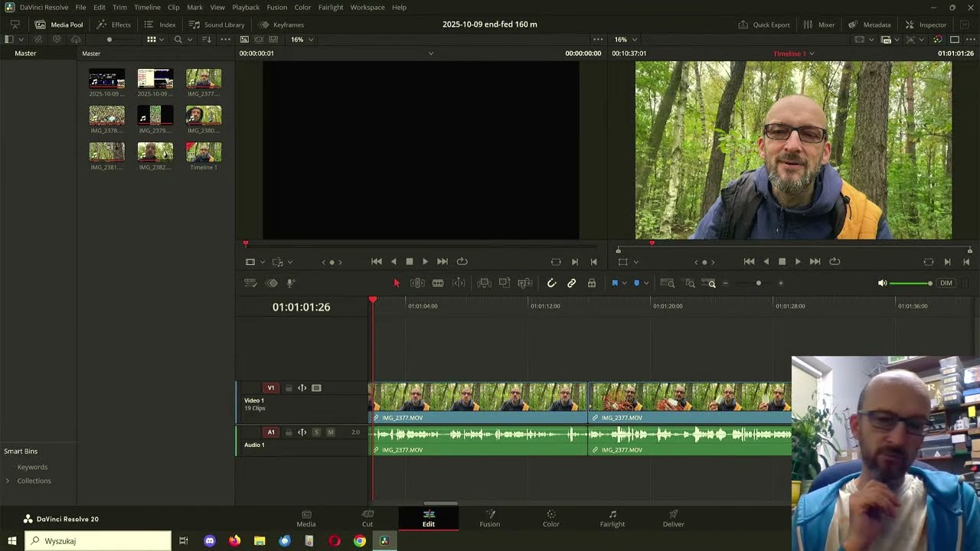The width and height of the screenshot is (980, 551).
Task: Click the media pool sort icon
Action: coord(207,39)
